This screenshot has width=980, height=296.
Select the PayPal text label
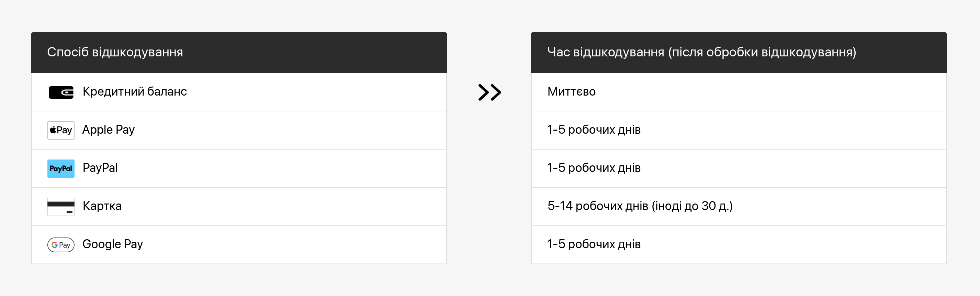[100, 168]
